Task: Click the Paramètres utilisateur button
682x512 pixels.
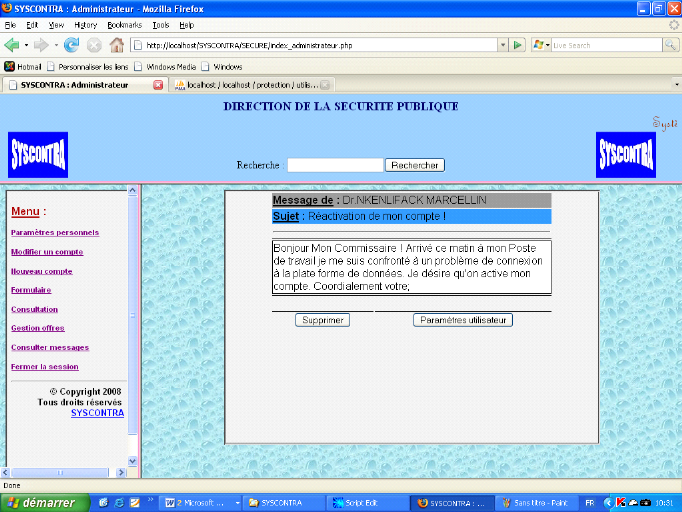Action: click(463, 320)
